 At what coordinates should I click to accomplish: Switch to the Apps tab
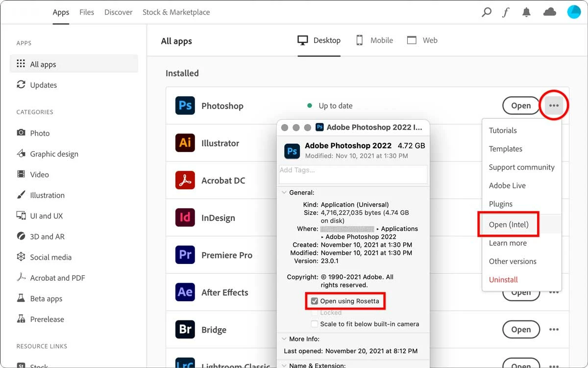pos(61,12)
